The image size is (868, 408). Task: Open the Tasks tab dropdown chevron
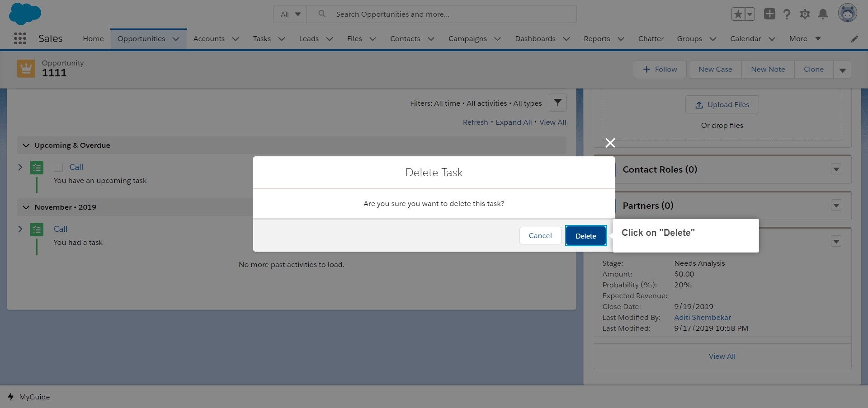[282, 39]
